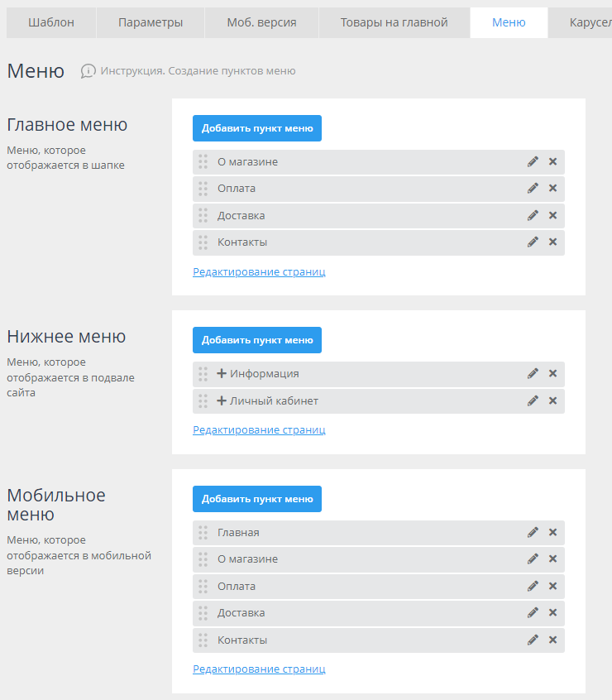Edit the 'Информация' footer menu item
The image size is (612, 700).
click(533, 374)
